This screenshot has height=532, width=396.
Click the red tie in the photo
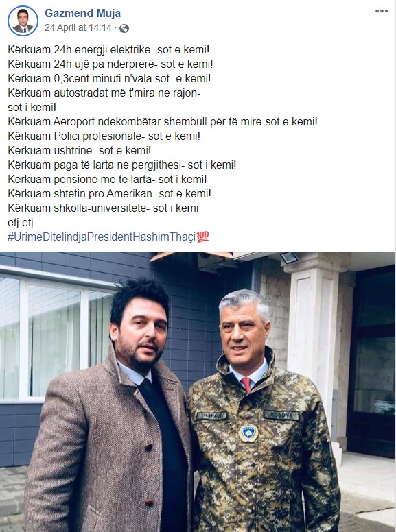pos(246,385)
